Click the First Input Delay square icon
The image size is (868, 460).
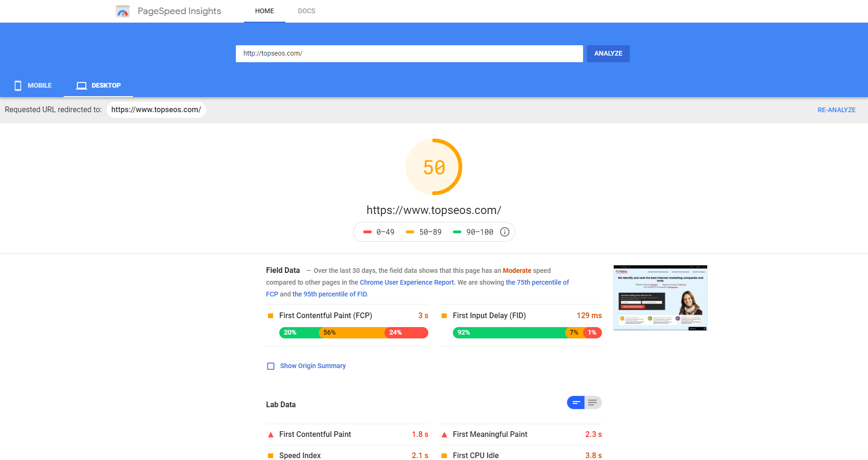(444, 315)
